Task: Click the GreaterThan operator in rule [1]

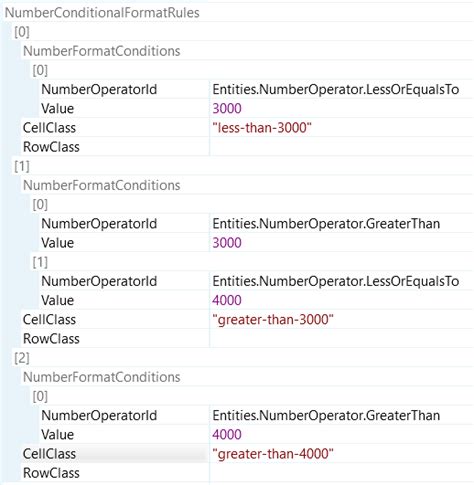Action: point(326,224)
